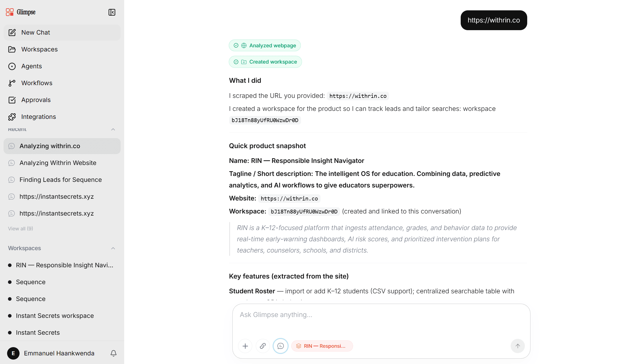Screen dimensions: 631x364
Task: Remove the RIN — Responsi... workspace chip
Action: coord(322,346)
